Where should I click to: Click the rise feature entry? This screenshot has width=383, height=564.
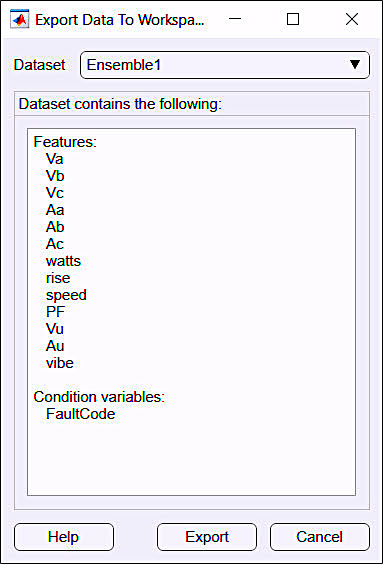pos(58,278)
